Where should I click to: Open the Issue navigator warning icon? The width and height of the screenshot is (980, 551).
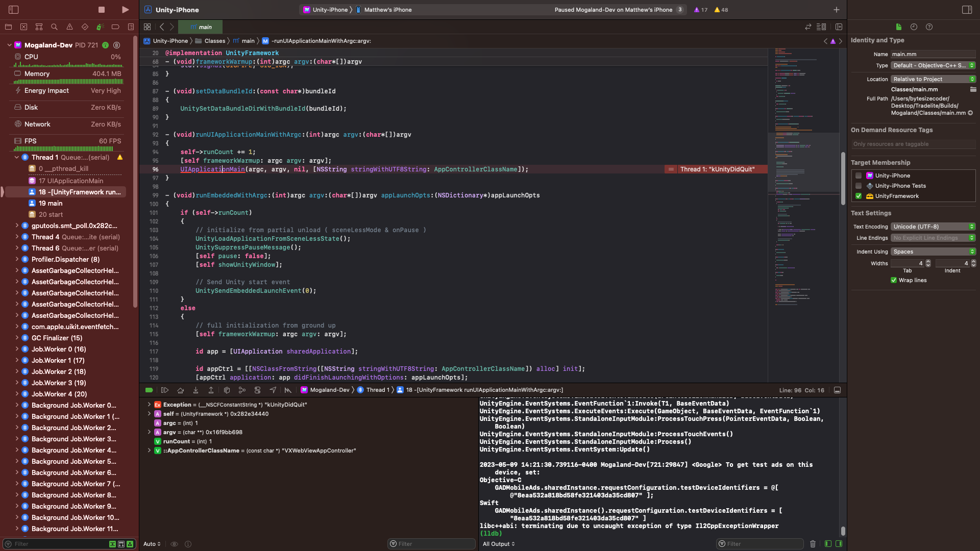coord(69,27)
